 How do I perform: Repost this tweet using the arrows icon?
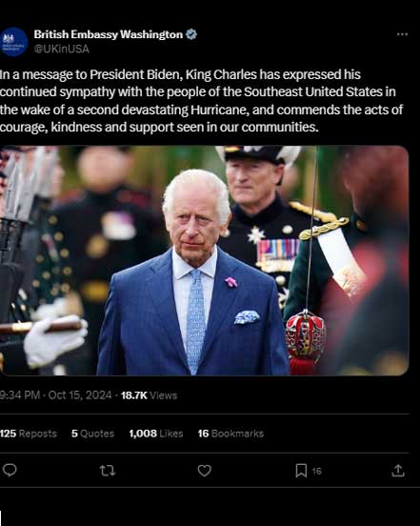point(108,471)
